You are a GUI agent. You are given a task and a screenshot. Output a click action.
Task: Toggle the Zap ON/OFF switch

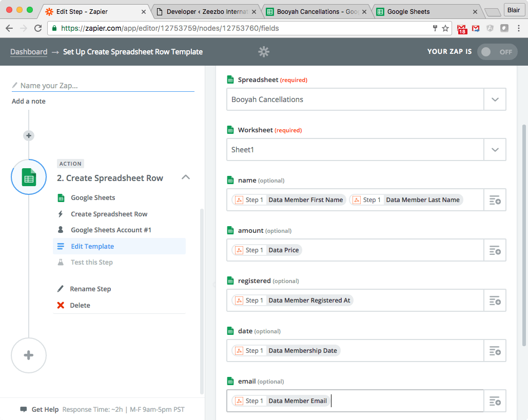point(497,52)
